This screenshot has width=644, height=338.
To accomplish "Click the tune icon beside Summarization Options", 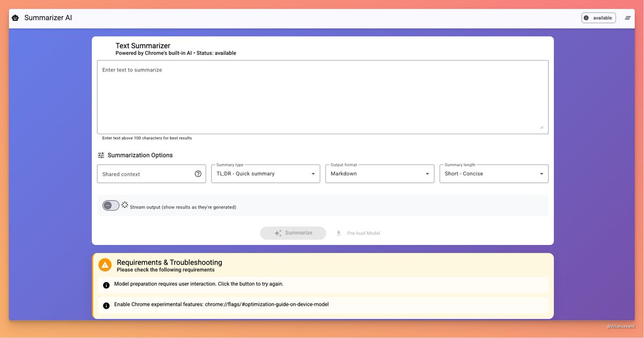I will pos(101,155).
